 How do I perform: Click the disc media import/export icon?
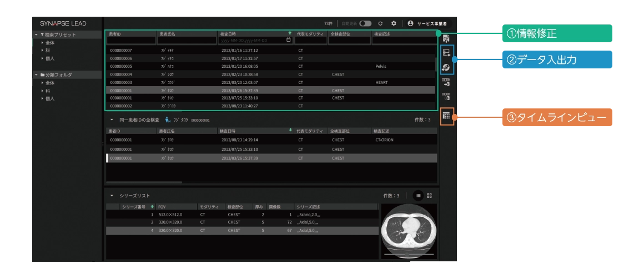[446, 67]
